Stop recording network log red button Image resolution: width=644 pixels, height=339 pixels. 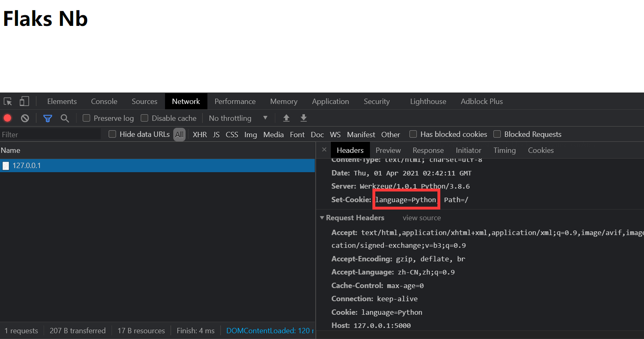pos(7,118)
